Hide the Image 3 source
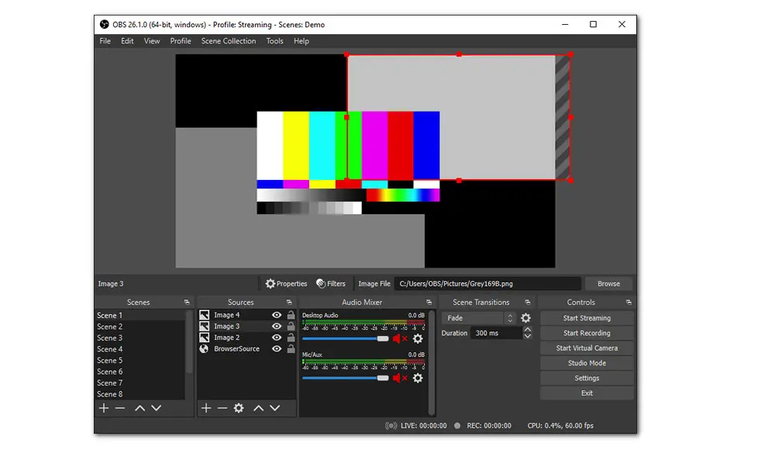This screenshot has height=450, width=775. (x=277, y=326)
